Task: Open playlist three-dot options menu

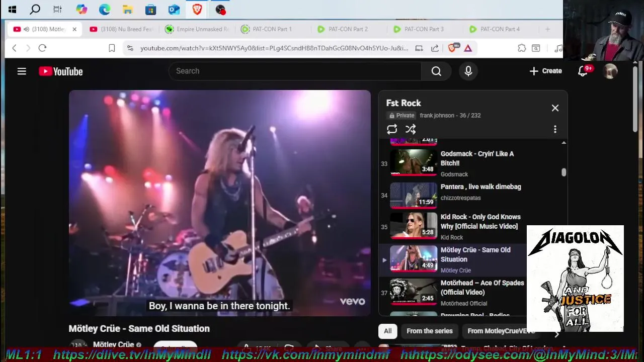Action: (x=555, y=129)
